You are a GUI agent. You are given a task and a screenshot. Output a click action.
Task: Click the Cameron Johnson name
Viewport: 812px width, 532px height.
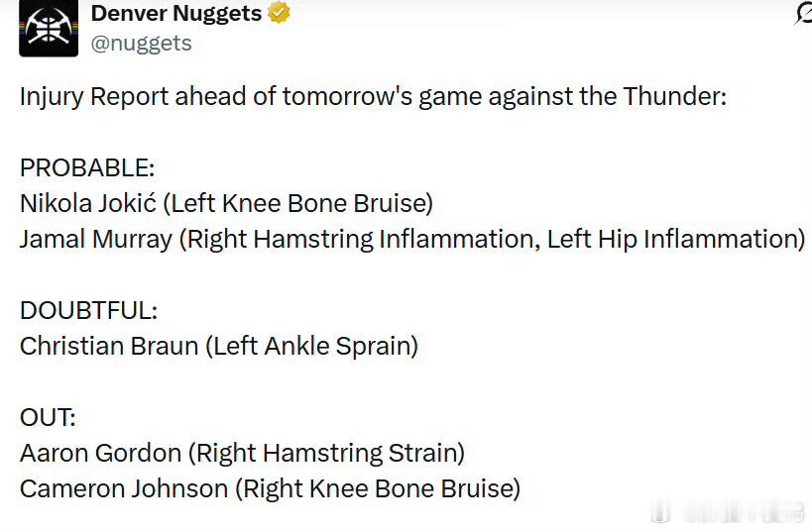(x=125, y=489)
